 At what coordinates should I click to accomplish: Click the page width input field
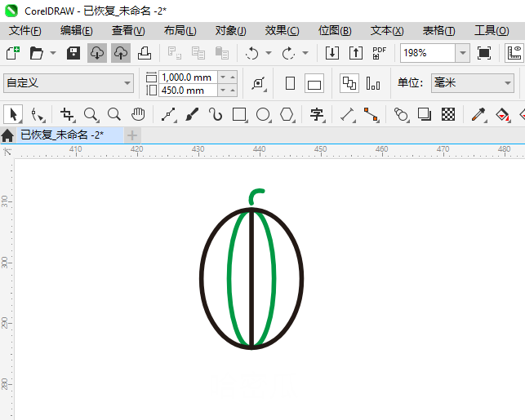click(187, 77)
